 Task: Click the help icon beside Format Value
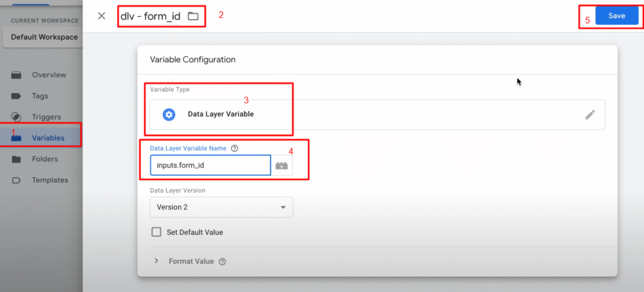[222, 262]
